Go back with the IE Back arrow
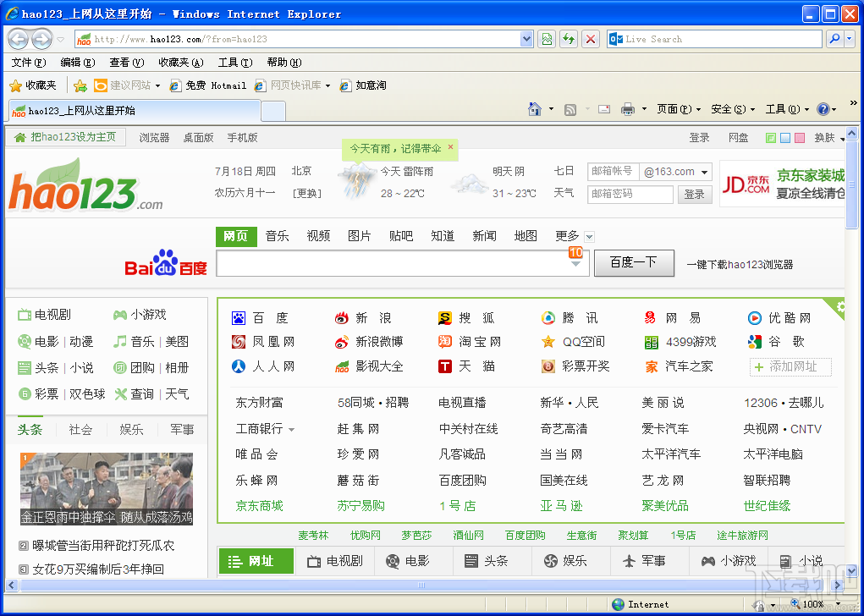Image resolution: width=864 pixels, height=616 pixels. [x=18, y=39]
